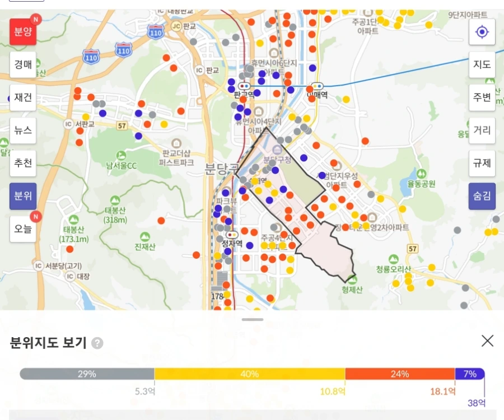Click the 서분당(고기) IC marker
The height and width of the screenshot is (420, 504).
point(38,265)
